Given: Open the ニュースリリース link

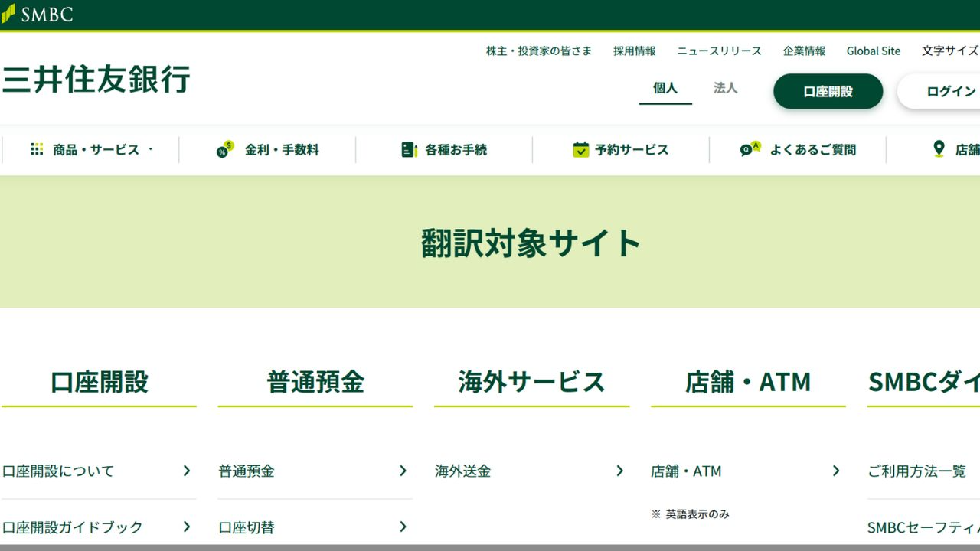Looking at the screenshot, I should 719,51.
